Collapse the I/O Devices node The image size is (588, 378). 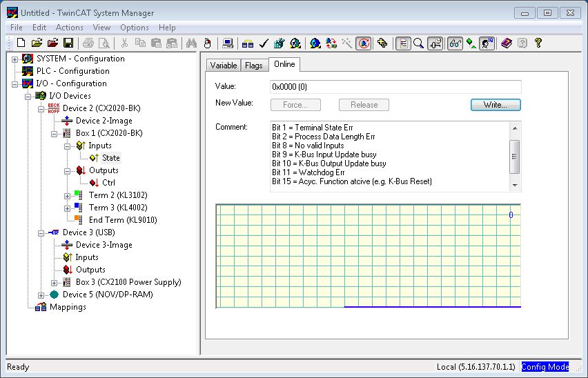click(28, 97)
